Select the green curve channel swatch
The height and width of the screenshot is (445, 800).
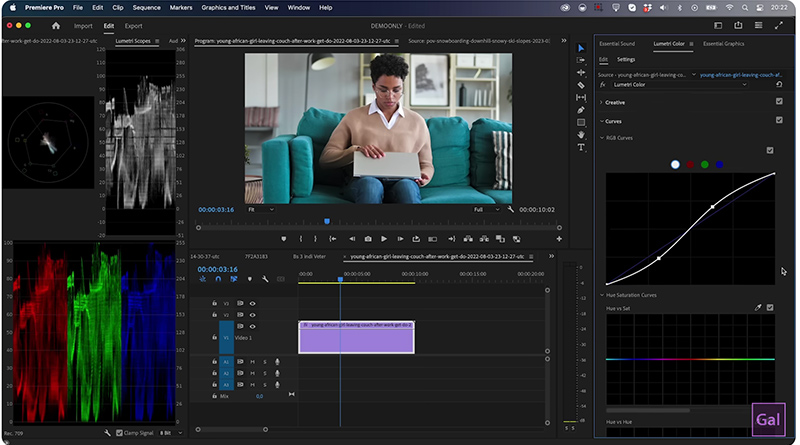point(705,164)
